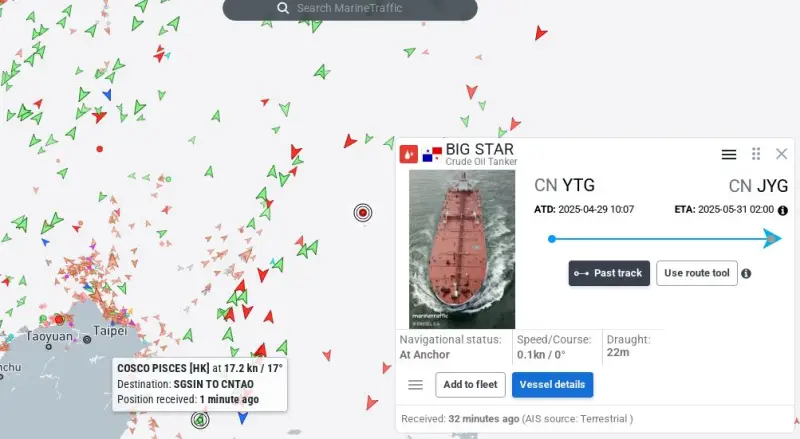This screenshot has width=800, height=439.
Task: Click the BIG STAR vessel photo thumbnail
Action: point(462,249)
